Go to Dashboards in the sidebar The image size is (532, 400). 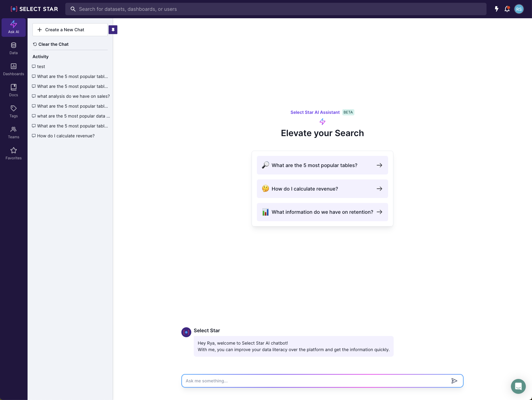coord(14,70)
